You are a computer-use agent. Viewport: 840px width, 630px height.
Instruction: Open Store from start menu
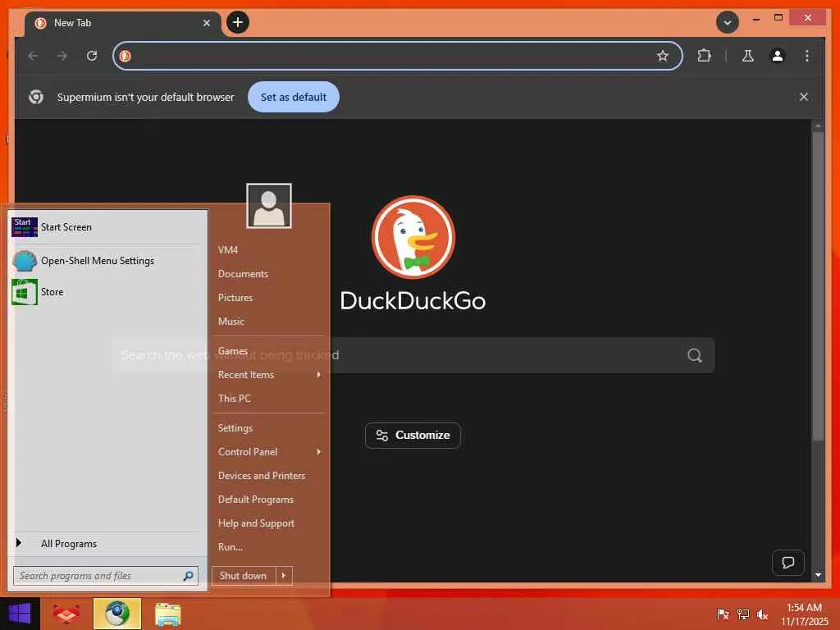click(106, 292)
